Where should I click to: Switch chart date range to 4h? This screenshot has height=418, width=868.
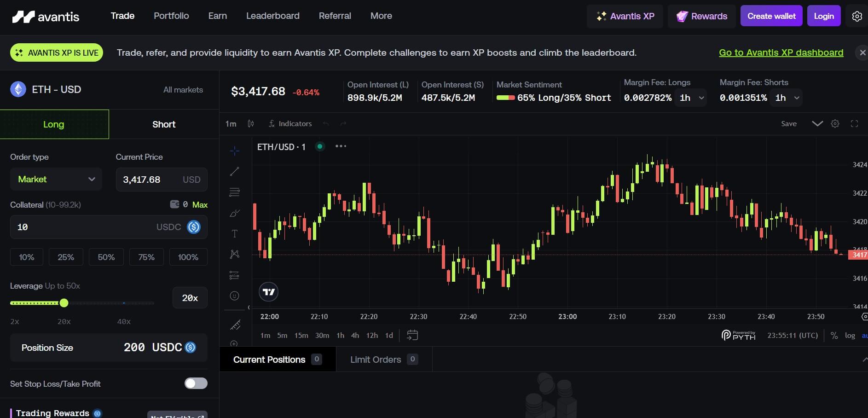point(355,336)
